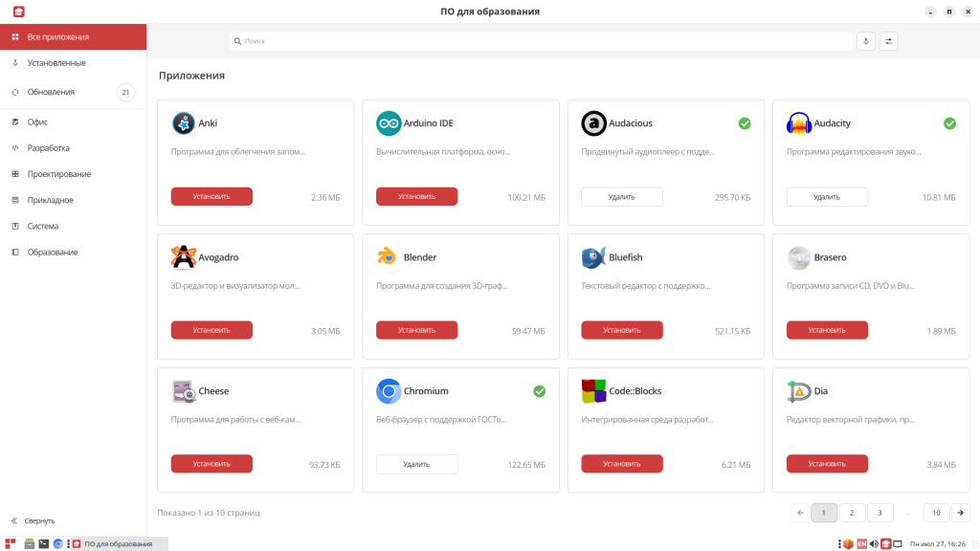Select the Все приложения sidebar item
Screen dimensions: 980x551
point(73,37)
